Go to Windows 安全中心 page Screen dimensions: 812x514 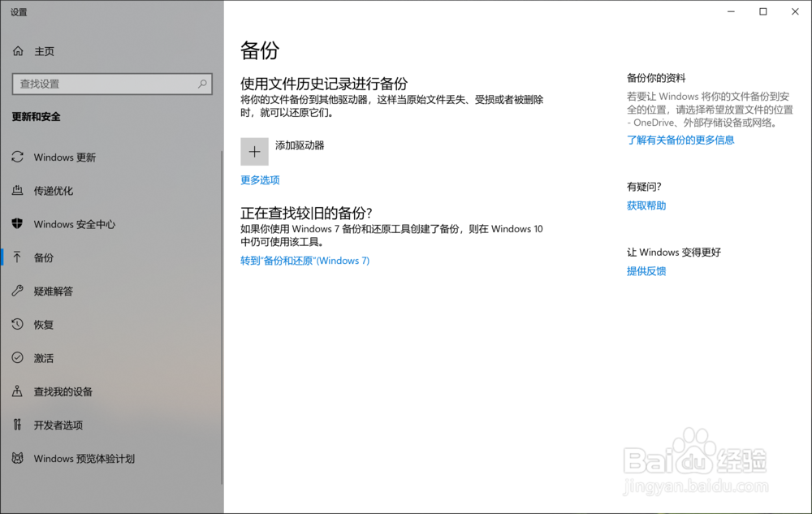[x=75, y=224]
